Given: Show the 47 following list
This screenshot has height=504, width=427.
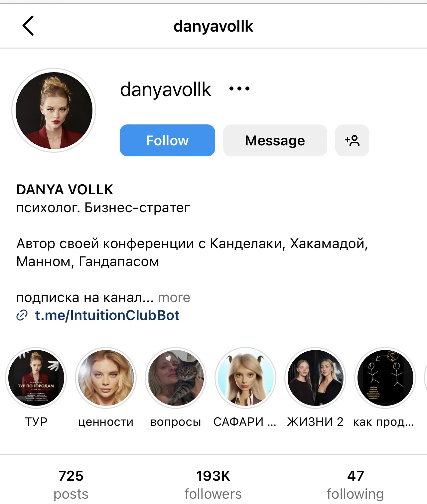Looking at the screenshot, I should point(355,485).
